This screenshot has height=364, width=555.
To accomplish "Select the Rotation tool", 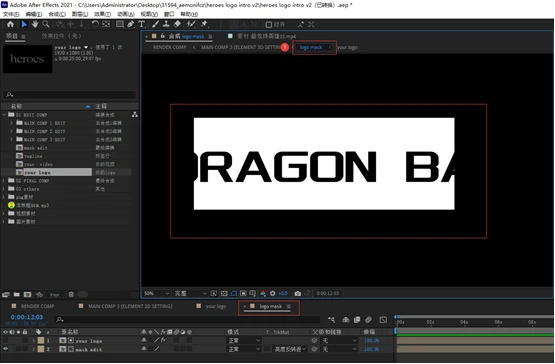I will tap(95, 24).
